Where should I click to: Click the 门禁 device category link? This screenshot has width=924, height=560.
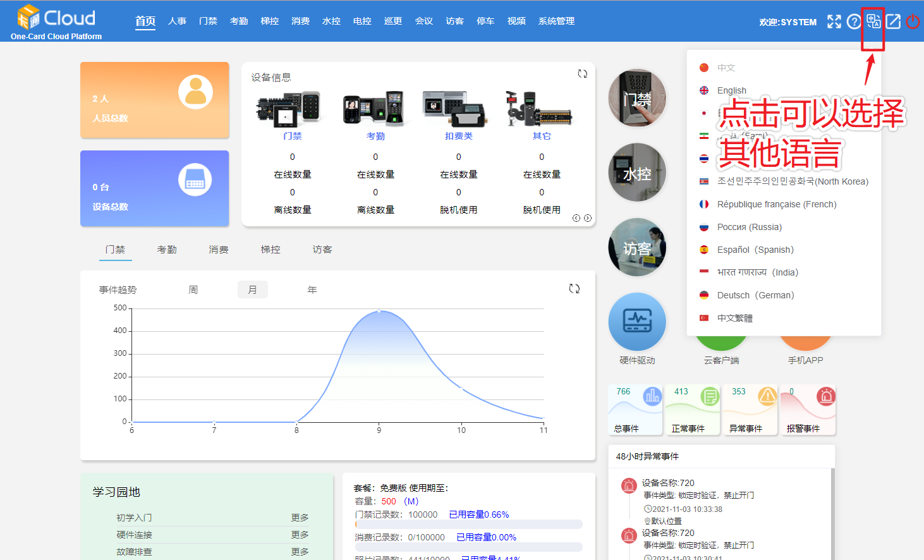292,136
